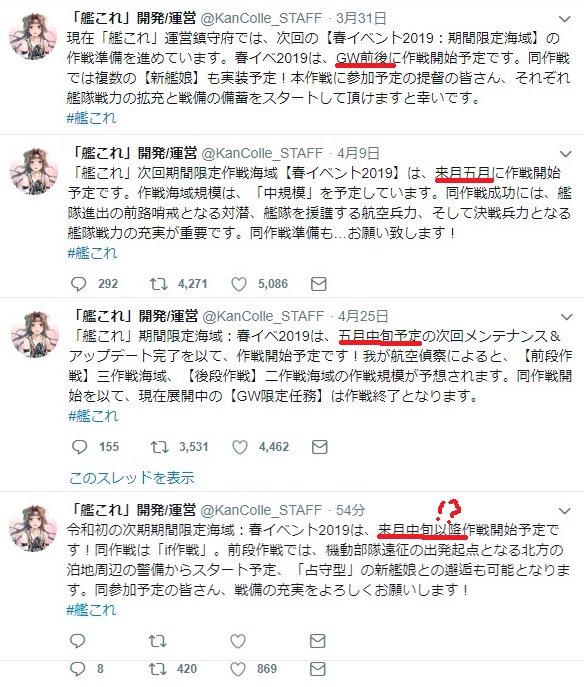
Task: Open dropdown chevron on March 31 tweet
Action: [x=565, y=19]
